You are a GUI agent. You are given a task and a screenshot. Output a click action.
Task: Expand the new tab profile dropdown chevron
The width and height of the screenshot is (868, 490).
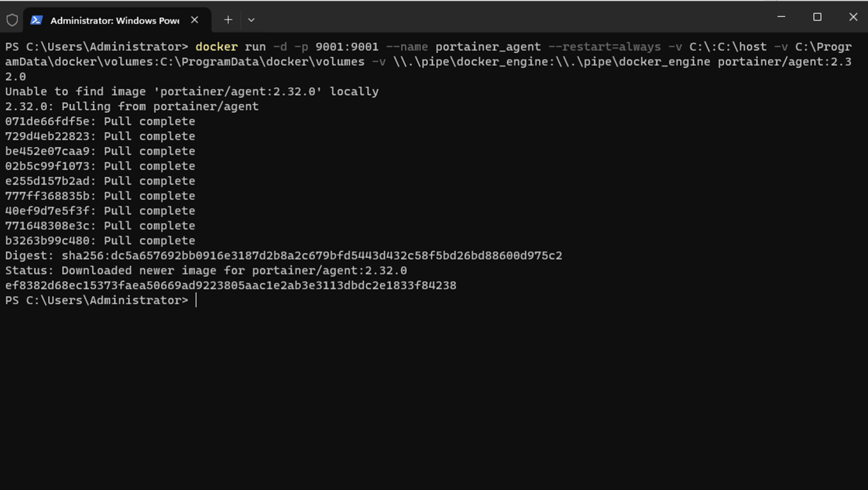251,20
